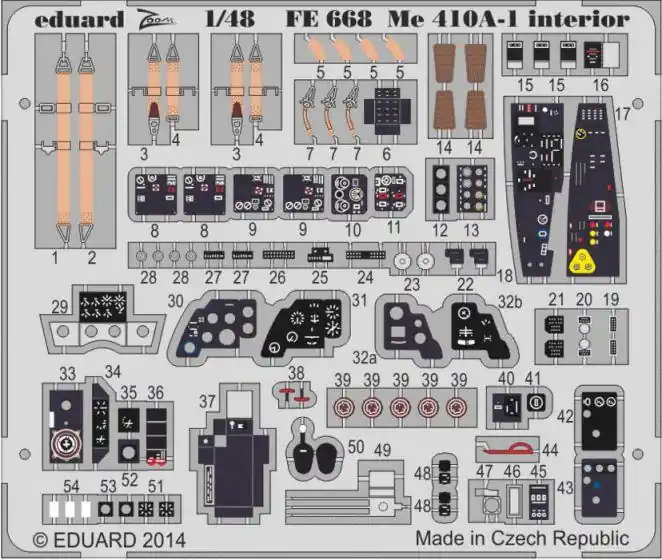Click the Zoom logo beside eduard
Image resolution: width=662 pixels, height=560 pixels.
coord(157,19)
